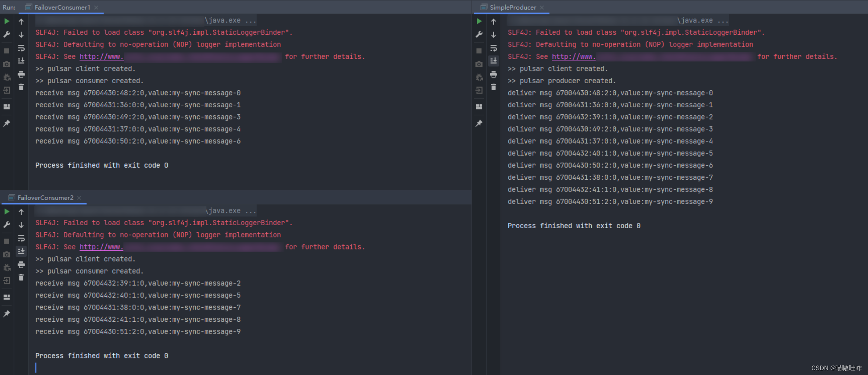Click line 'receive msg ... my-sync-message-0'
Screen dimensions: 868x375
138,93
